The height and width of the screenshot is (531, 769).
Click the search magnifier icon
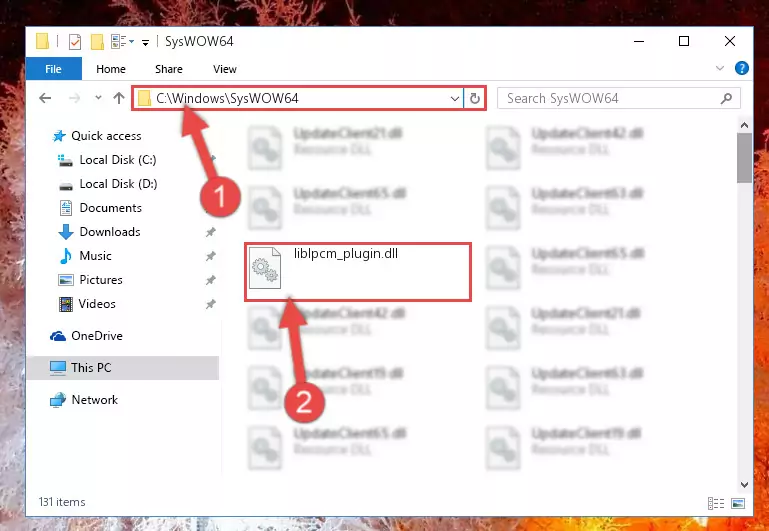click(726, 99)
